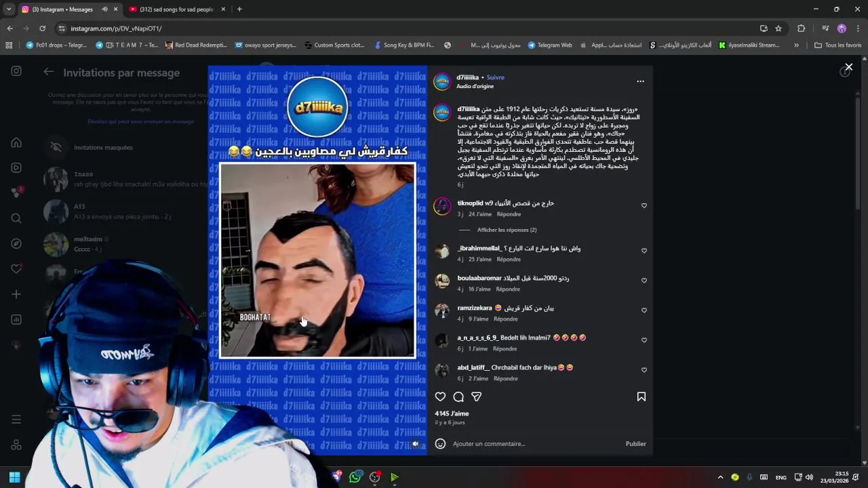Open Create plus icon in sidebar
868x488 pixels.
(16, 294)
